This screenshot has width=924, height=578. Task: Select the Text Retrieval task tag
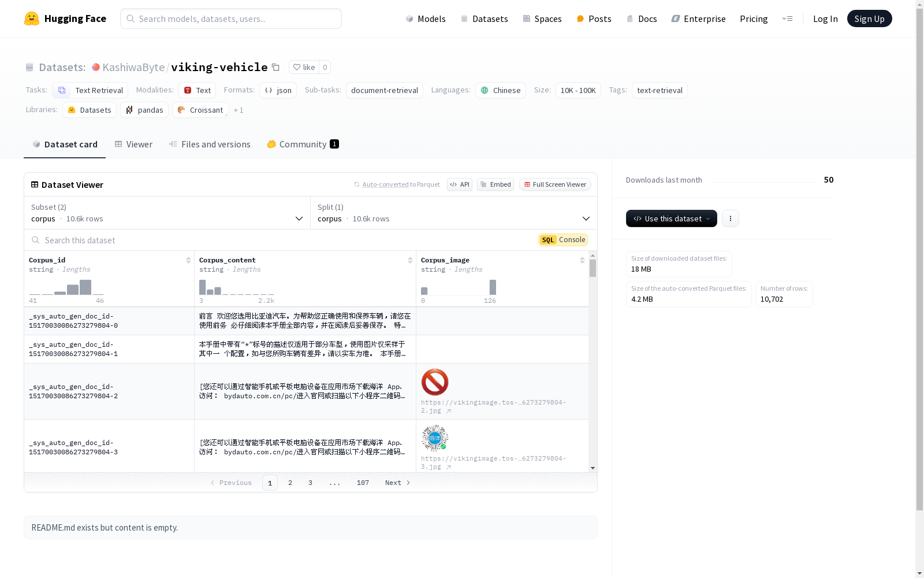pos(90,90)
